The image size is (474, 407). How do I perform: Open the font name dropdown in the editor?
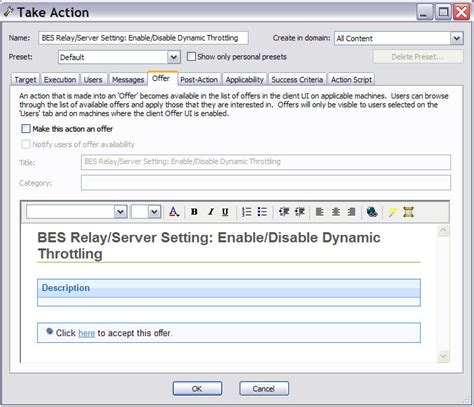pos(120,212)
